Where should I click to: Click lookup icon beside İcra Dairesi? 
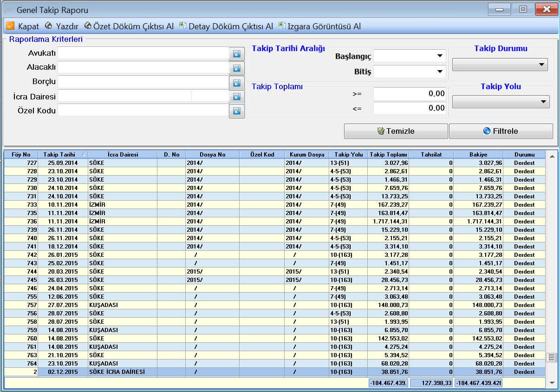coord(237,97)
